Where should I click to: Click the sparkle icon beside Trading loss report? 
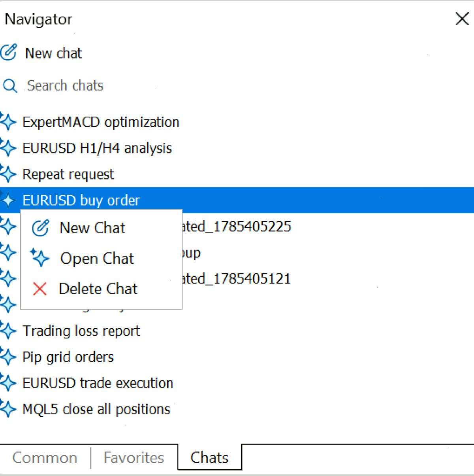click(x=8, y=331)
